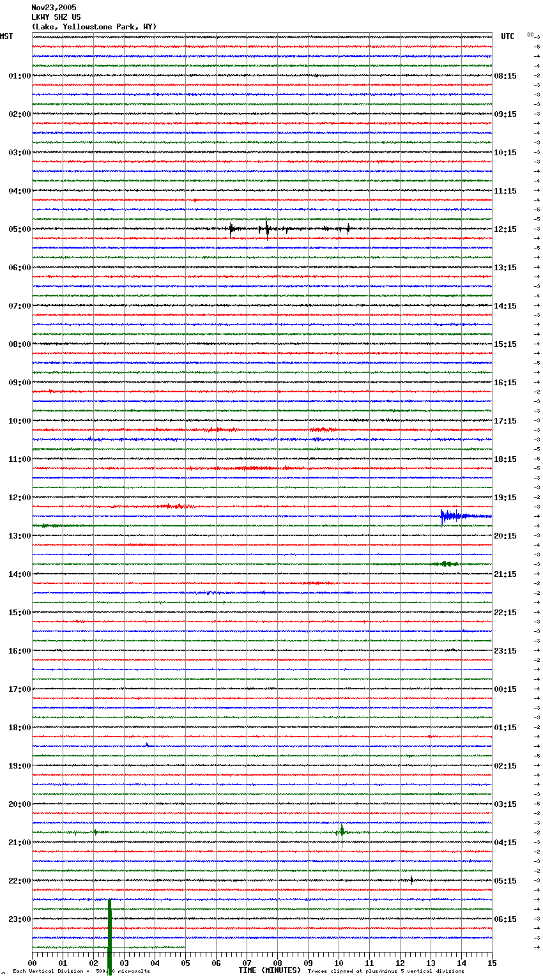Image resolution: width=543 pixels, height=980 pixels.
Task: Click the 11:15 UTC time label
Action: point(505,191)
